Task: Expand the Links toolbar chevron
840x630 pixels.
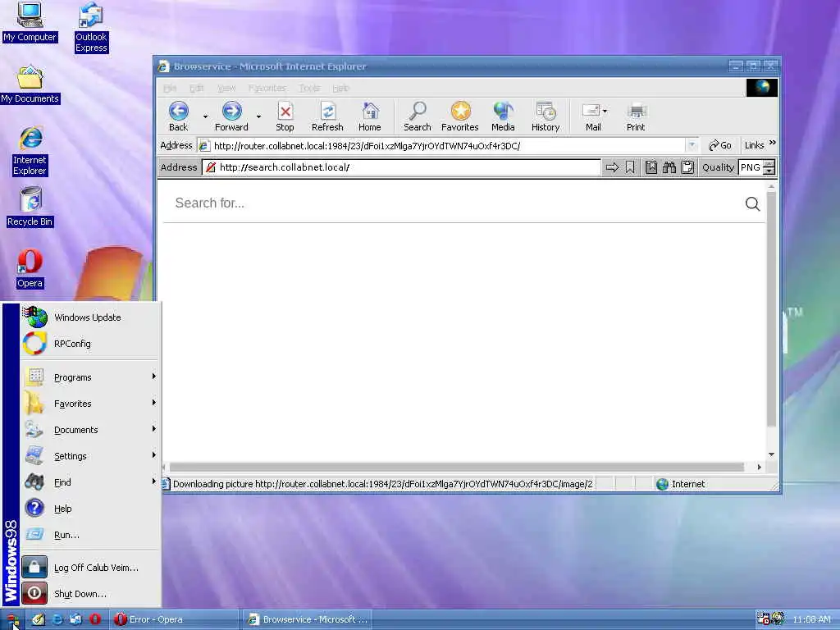Action: click(772, 143)
